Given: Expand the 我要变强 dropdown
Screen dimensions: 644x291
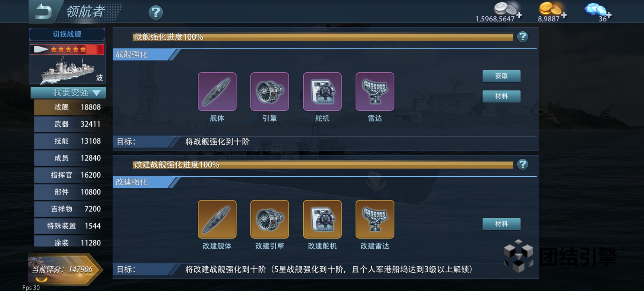Looking at the screenshot, I should (68, 92).
